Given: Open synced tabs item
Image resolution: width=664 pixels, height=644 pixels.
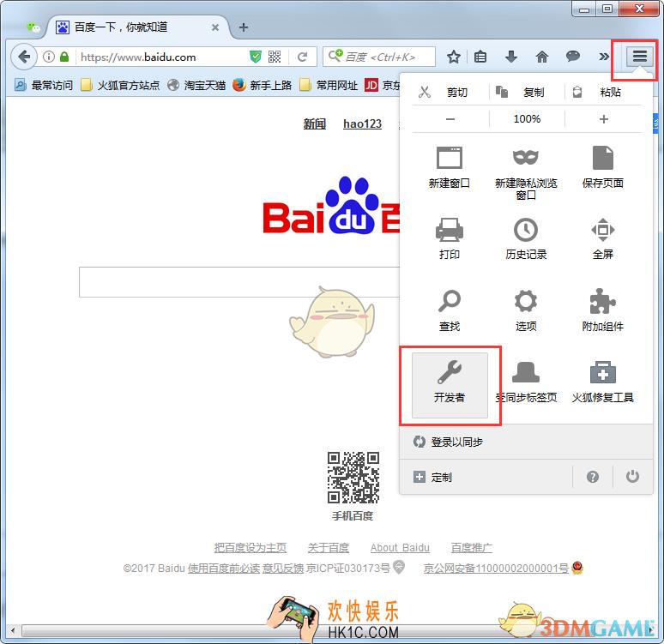Looking at the screenshot, I should tap(526, 382).
